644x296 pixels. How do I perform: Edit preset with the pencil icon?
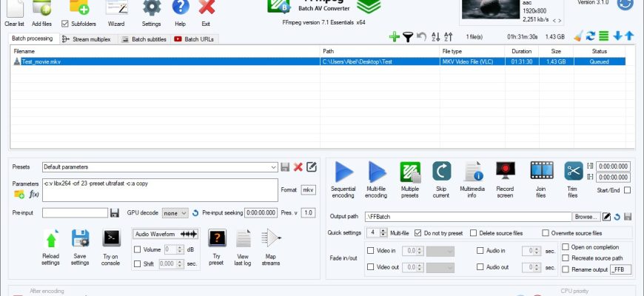point(312,166)
